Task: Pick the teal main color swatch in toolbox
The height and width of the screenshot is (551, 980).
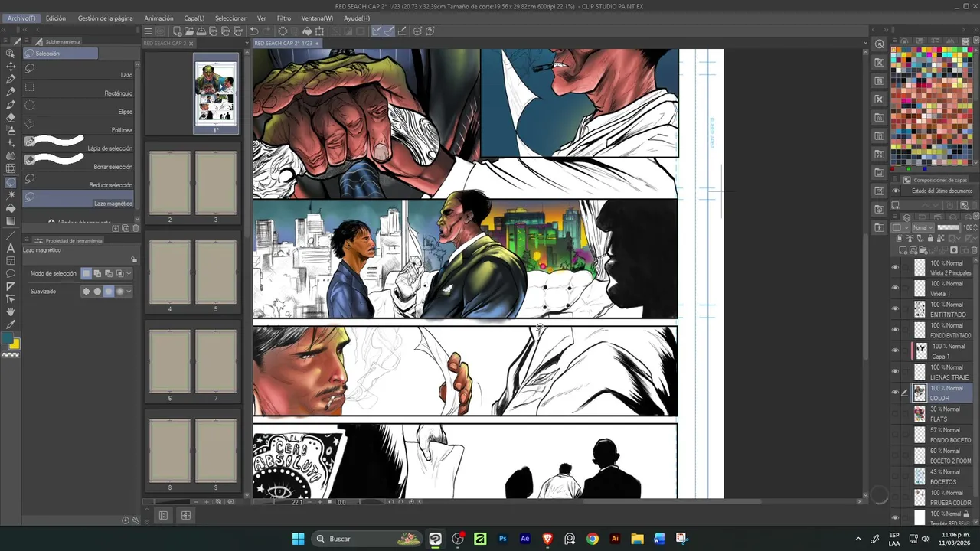Action: tap(7, 338)
